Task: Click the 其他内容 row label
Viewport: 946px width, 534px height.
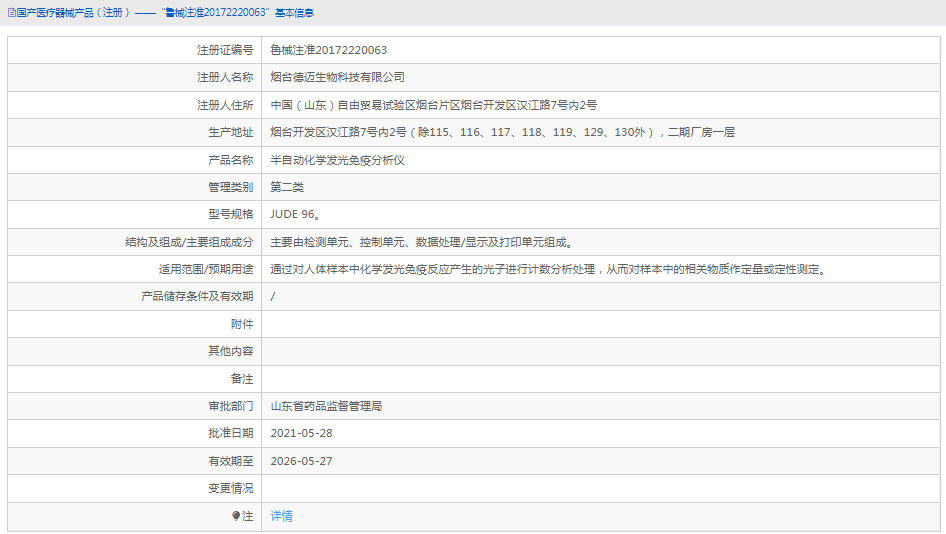Action: (x=230, y=351)
